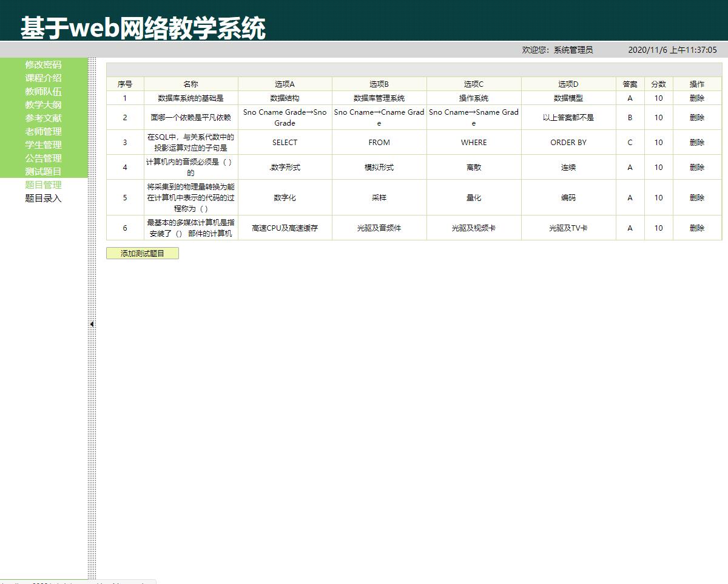Open the 测试题目 section
This screenshot has width=728, height=584.
42,171
